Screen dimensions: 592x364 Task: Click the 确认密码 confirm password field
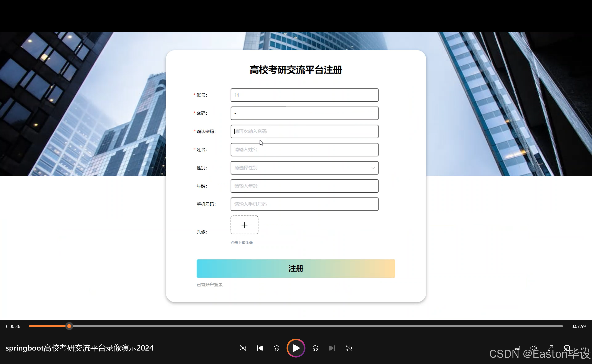[304, 131]
